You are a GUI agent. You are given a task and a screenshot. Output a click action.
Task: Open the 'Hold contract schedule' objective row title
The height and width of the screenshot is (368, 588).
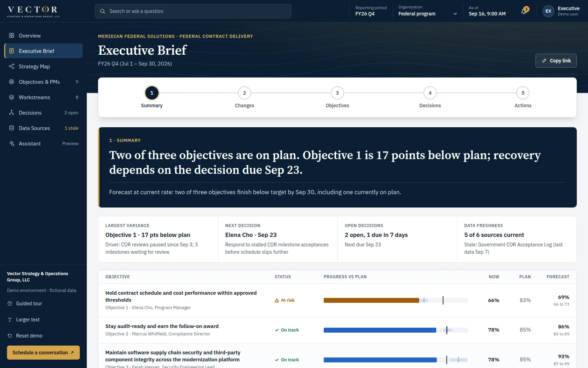181,297
